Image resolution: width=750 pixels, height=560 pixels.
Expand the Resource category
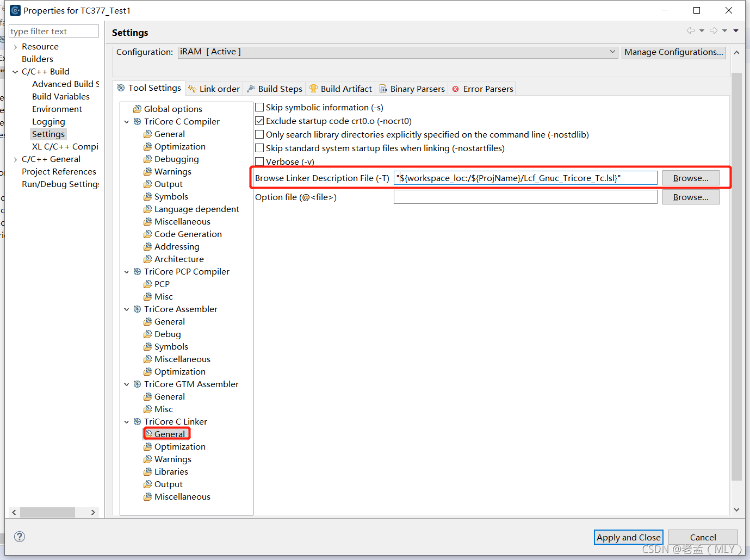15,47
